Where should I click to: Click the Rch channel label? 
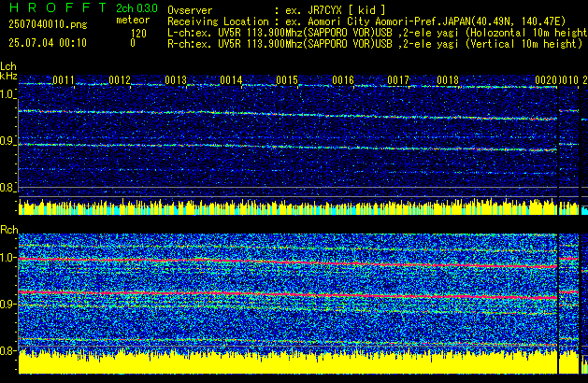pyautogui.click(x=9, y=230)
